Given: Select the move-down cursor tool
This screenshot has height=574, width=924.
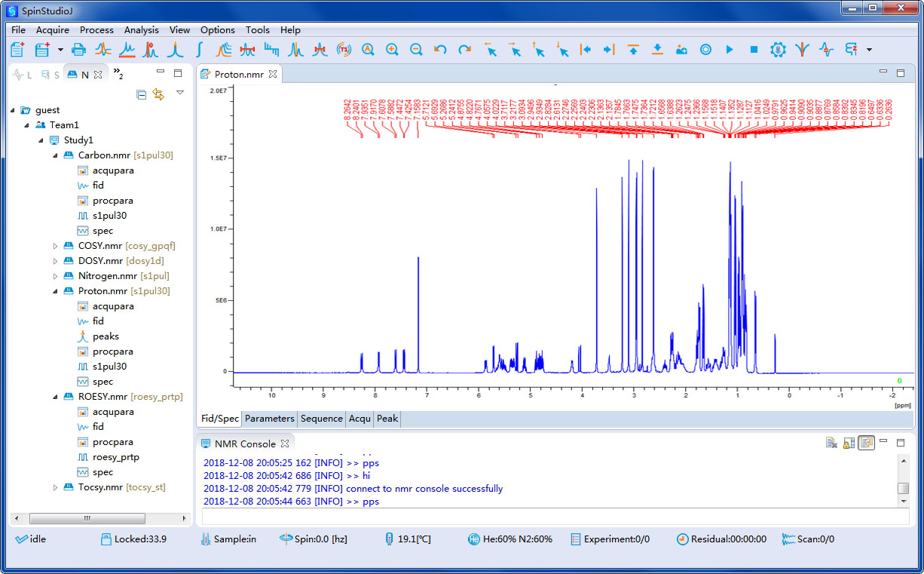Looking at the screenshot, I should (x=562, y=50).
